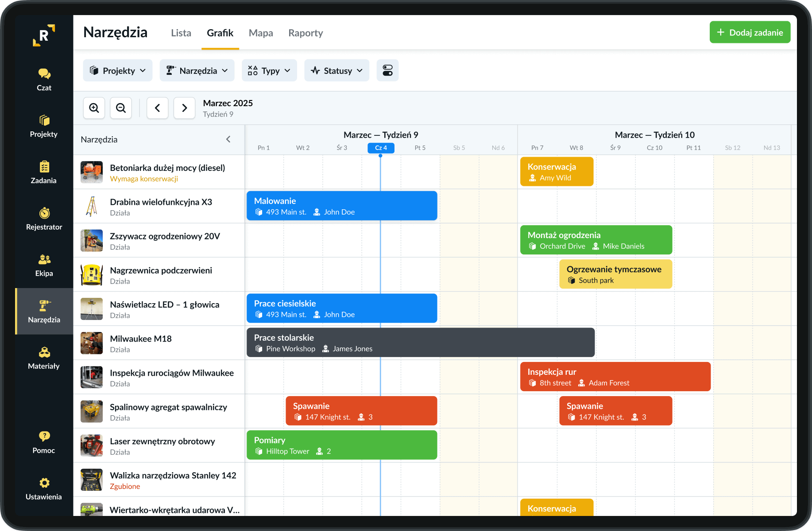This screenshot has height=531, width=812.
Task: Open the Prace ciesielskie task
Action: pos(342,308)
